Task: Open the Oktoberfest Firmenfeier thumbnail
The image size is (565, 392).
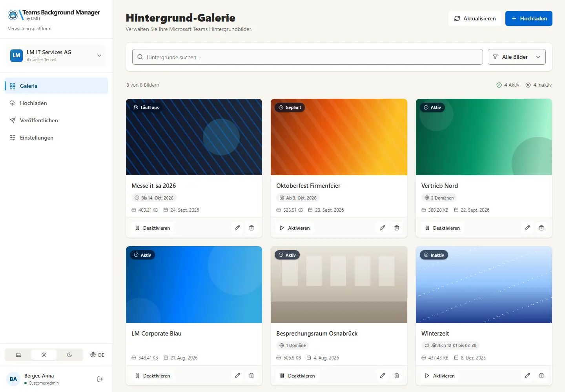Action: click(339, 137)
